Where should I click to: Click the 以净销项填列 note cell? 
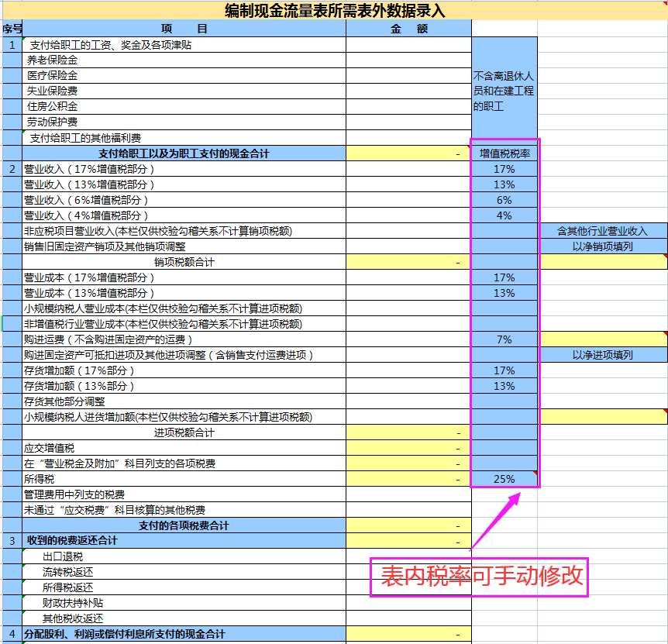[602, 246]
